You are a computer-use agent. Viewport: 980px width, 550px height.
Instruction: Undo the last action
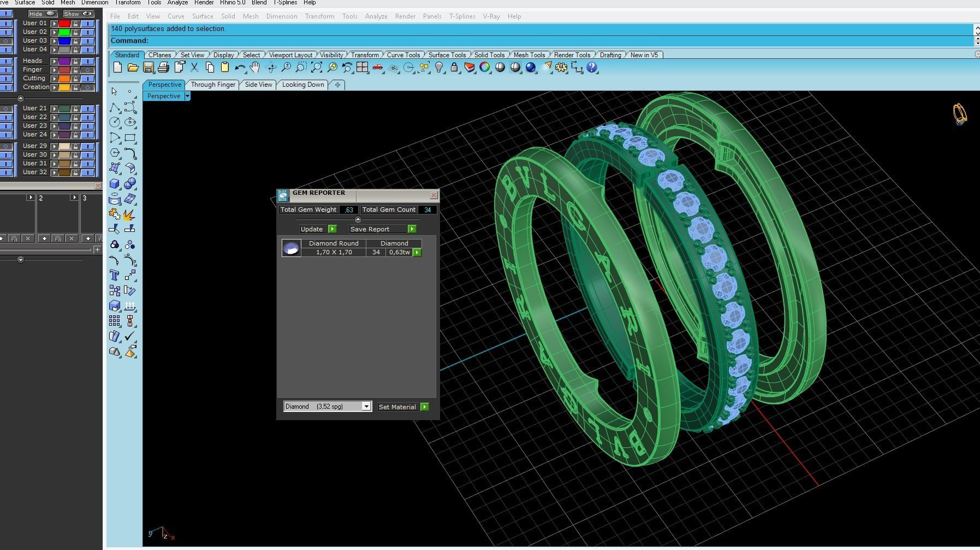pyautogui.click(x=240, y=68)
